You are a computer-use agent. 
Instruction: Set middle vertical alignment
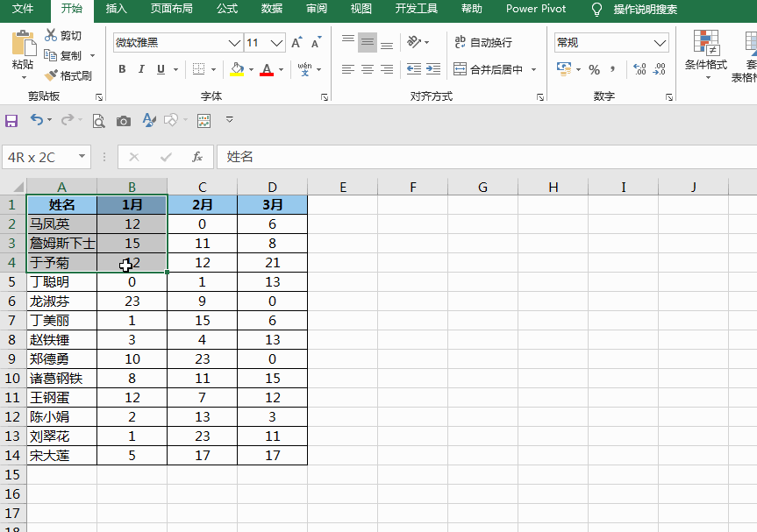368,42
